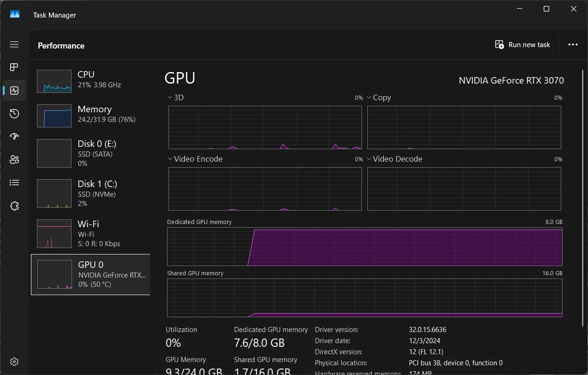This screenshot has width=588, height=375.
Task: Click the NVIDIA GeForce RTX 3070 heading
Action: coord(511,80)
